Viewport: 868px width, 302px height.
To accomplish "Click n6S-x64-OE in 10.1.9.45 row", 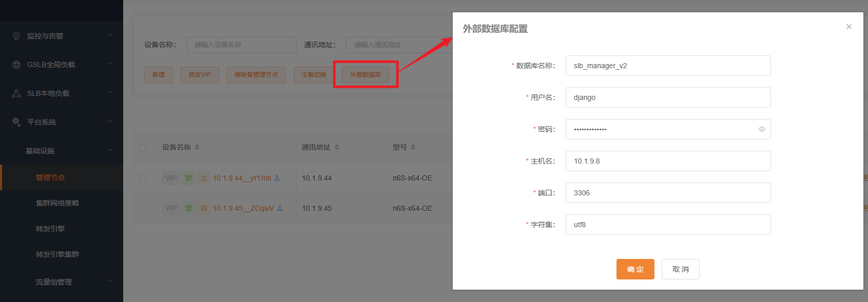I will [412, 208].
